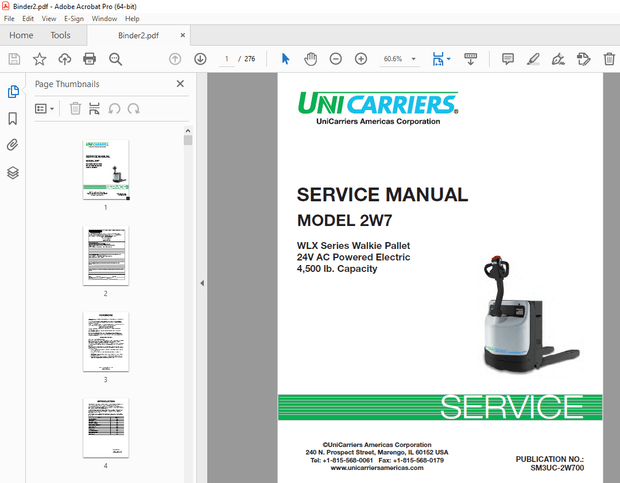The height and width of the screenshot is (483, 620).
Task: Bookmark with the star icon
Action: tap(40, 59)
